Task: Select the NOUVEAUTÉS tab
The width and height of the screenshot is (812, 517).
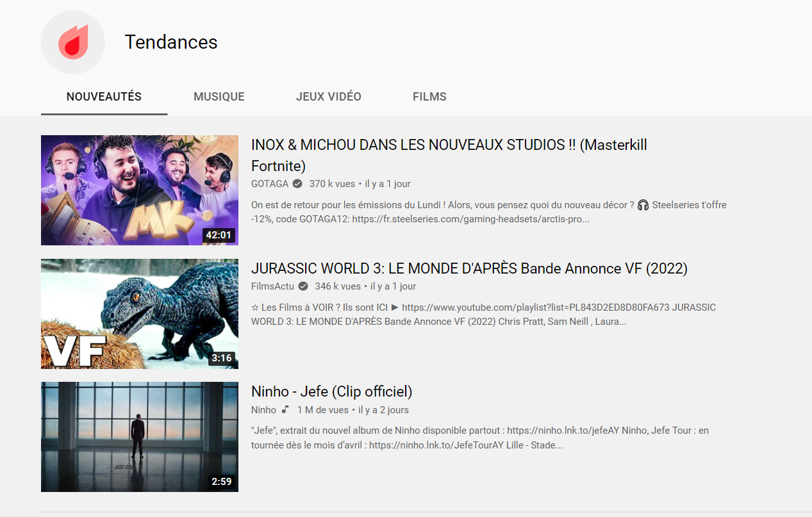Action: coord(104,97)
